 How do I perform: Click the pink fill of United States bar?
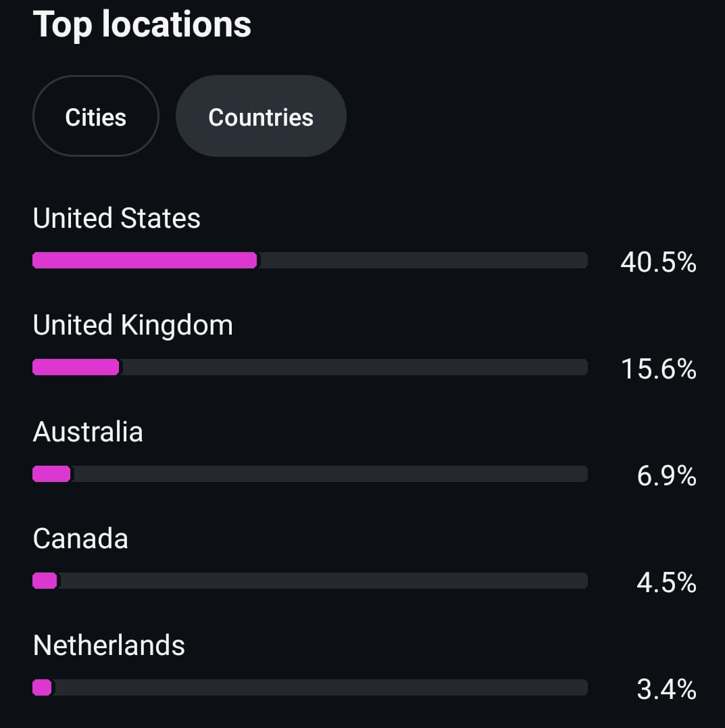tap(145, 260)
